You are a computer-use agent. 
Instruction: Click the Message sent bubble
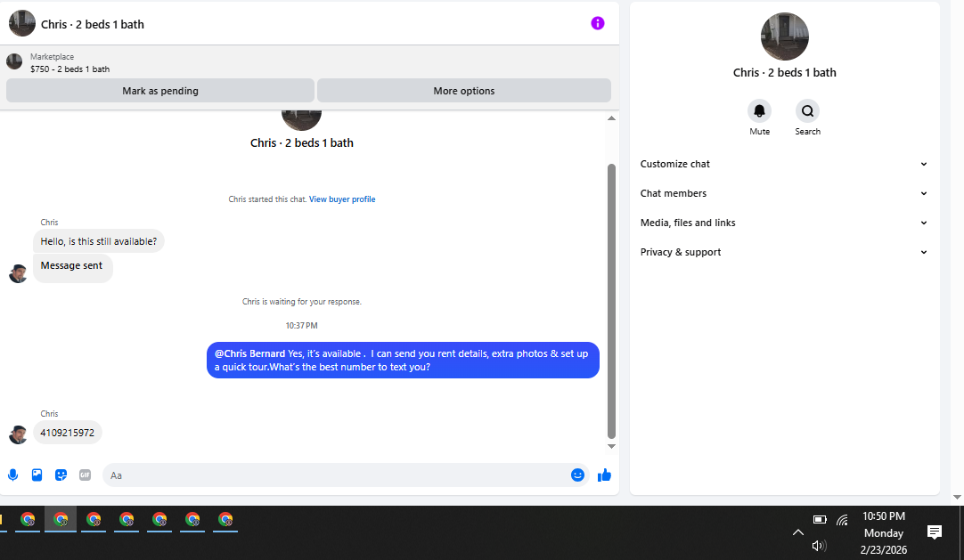pyautogui.click(x=72, y=268)
